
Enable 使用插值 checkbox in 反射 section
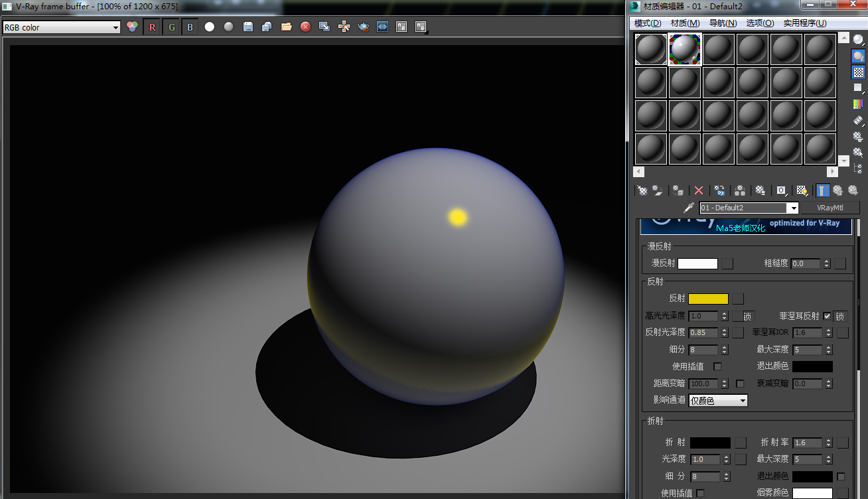click(717, 366)
